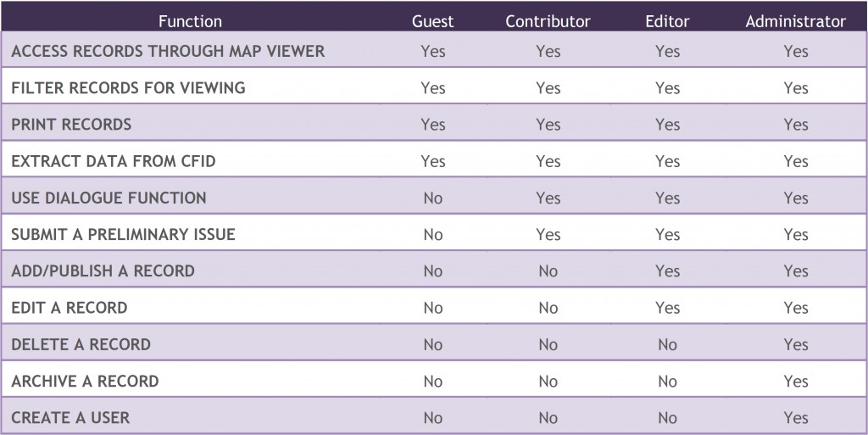Click the Function column header
The image size is (868, 435).
click(191, 21)
